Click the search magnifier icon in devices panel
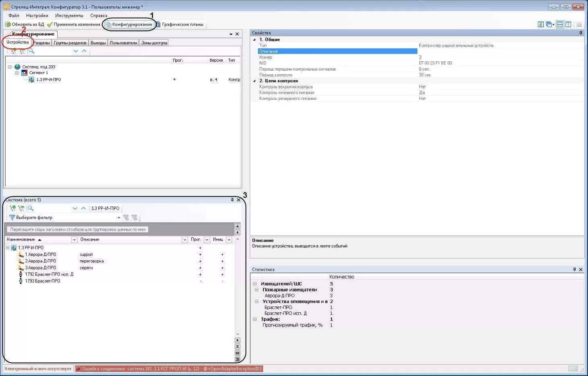Viewport: 588px width, 376px height. pos(31,51)
